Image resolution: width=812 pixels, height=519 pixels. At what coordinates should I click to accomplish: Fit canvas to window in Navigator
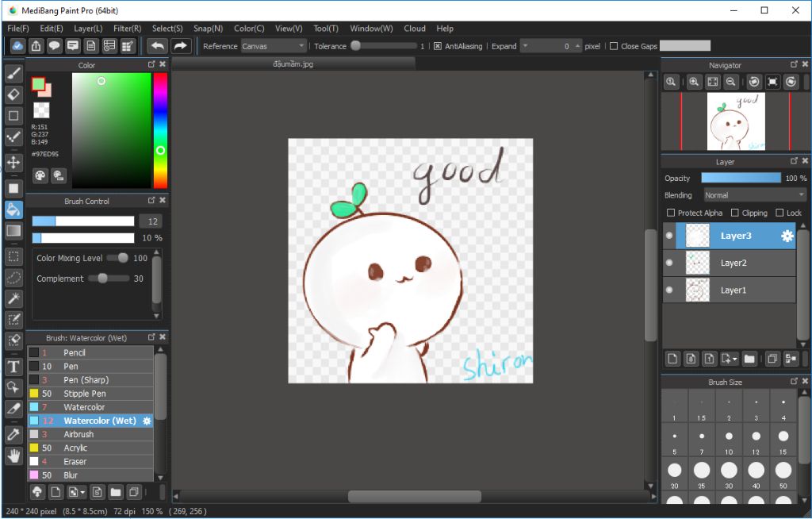713,82
